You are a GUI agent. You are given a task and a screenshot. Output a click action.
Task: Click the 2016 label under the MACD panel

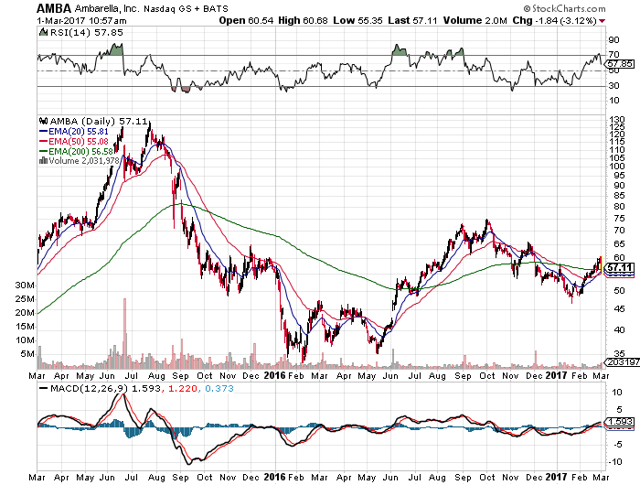(275, 477)
